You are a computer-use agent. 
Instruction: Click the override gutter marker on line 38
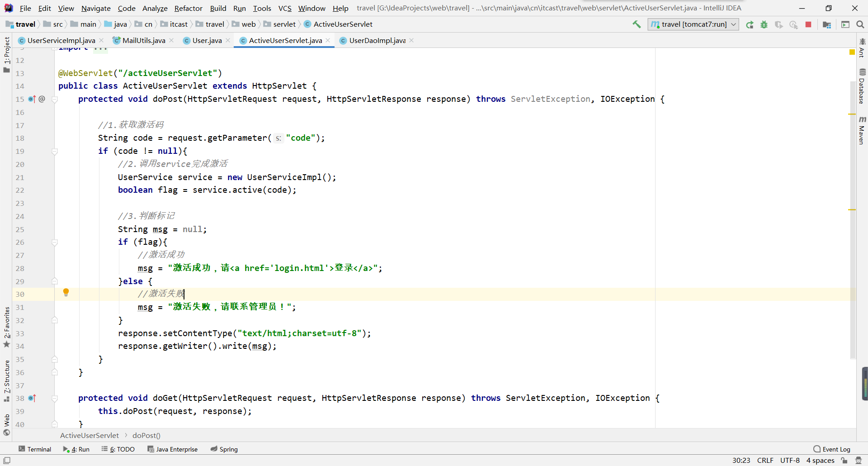coord(32,398)
